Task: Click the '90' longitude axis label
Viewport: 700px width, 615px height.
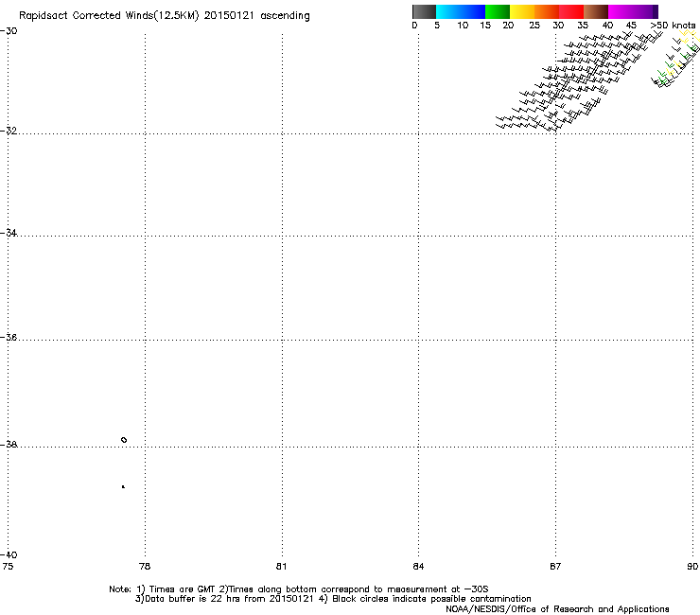Action: [692, 567]
